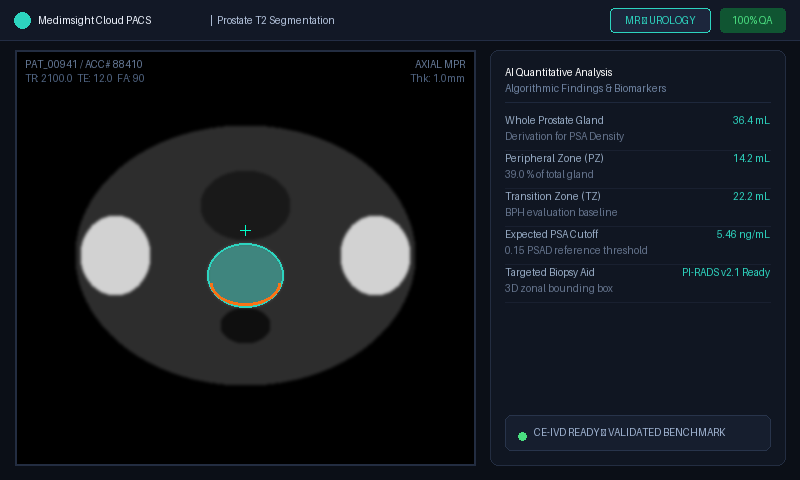Click the crosshair marker above the prostate

pyautogui.click(x=245, y=231)
